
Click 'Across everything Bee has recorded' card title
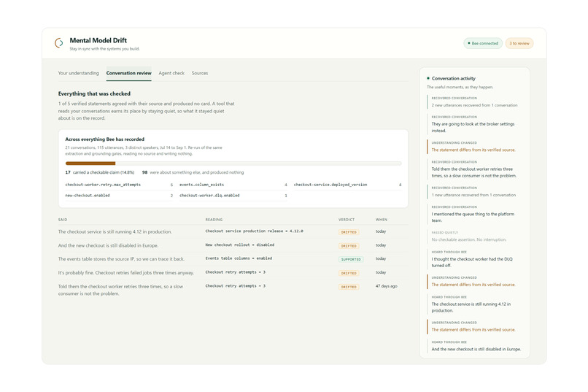104,139
